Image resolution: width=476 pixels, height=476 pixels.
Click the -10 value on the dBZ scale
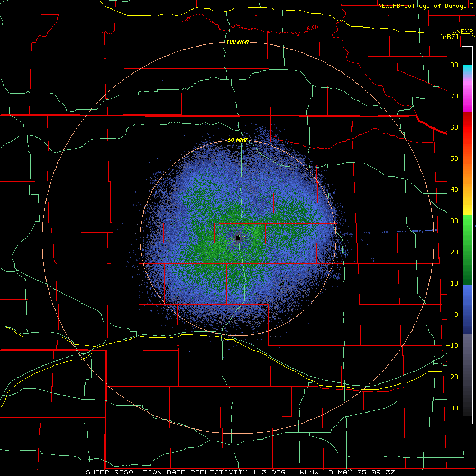pyautogui.click(x=452, y=346)
